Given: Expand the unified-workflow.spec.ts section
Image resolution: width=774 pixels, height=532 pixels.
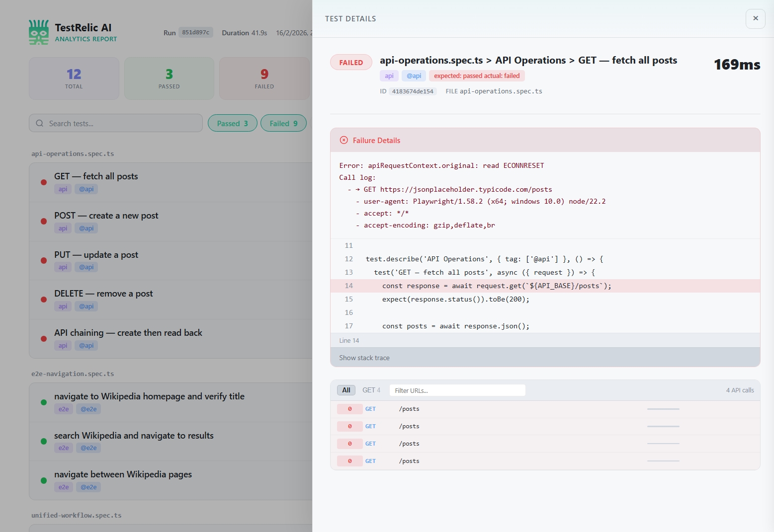Looking at the screenshot, I should (76, 515).
